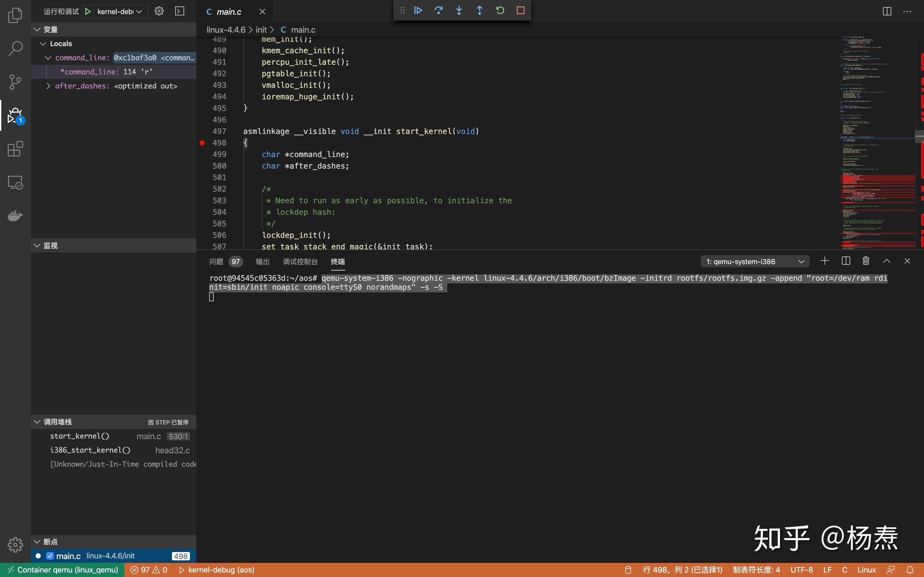Switch to the 调试控制台 panel tab
The image size is (924, 577).
point(300,261)
